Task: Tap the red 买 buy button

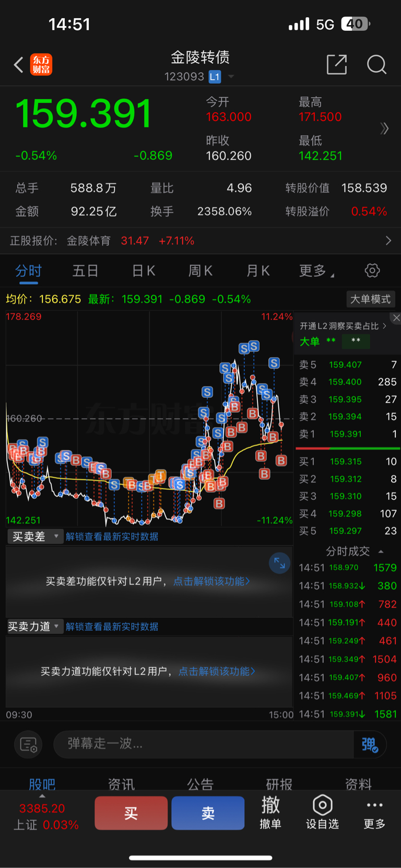Action: 131,813
